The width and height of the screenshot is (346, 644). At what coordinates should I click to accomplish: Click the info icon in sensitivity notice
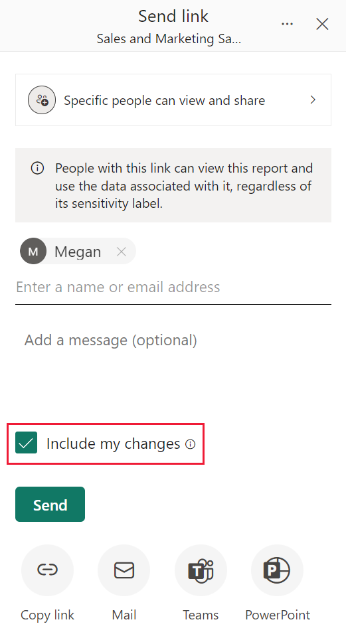pyautogui.click(x=37, y=168)
